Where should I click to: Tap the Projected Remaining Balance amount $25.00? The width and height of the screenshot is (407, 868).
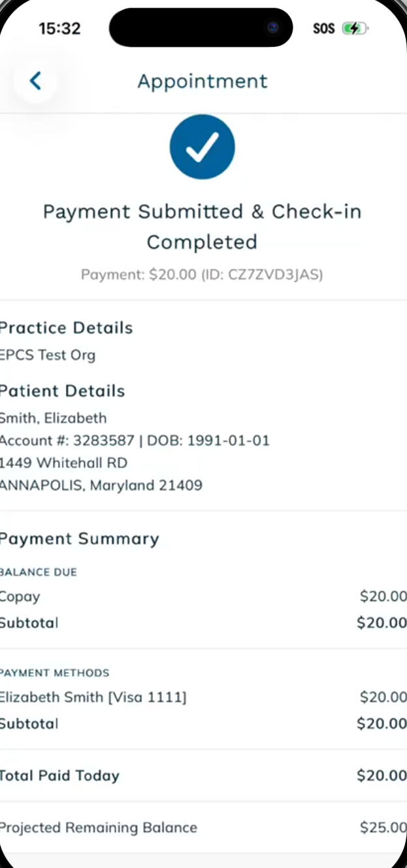point(383,827)
